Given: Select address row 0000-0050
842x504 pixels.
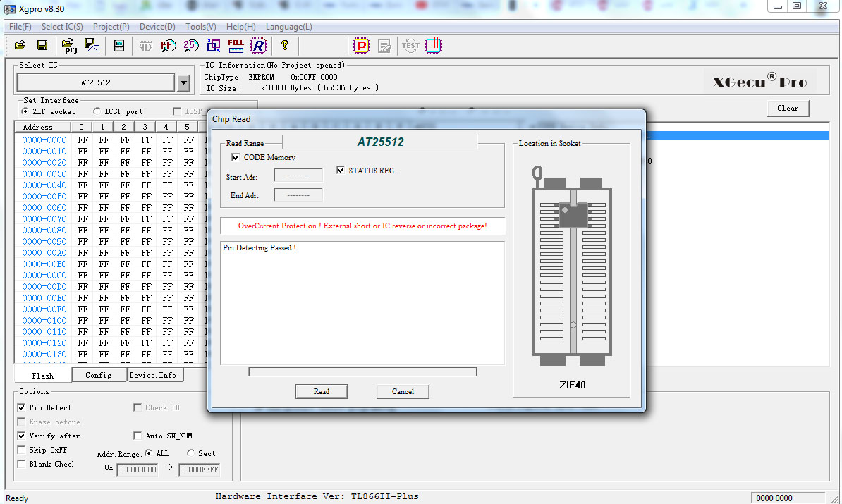Looking at the screenshot, I should click(x=44, y=197).
